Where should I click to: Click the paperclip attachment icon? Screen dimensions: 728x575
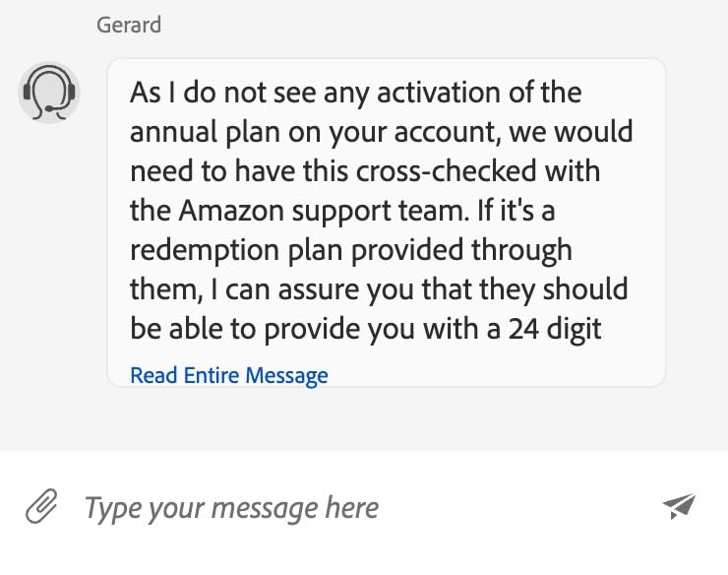(40, 508)
